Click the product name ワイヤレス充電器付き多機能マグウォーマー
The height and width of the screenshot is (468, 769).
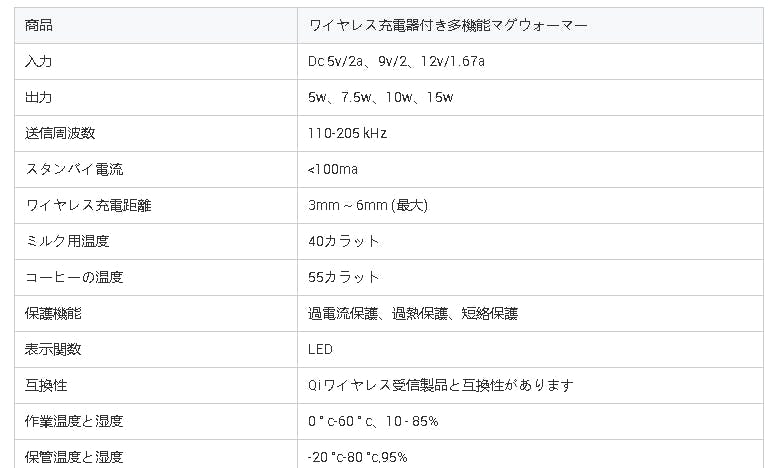point(448,25)
